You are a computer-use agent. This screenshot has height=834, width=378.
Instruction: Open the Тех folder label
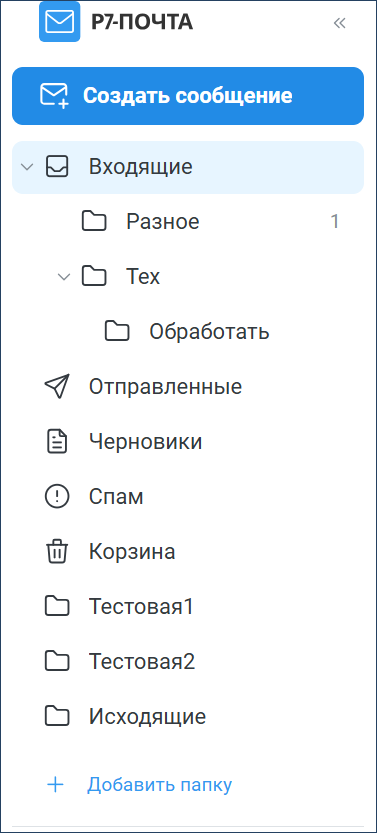[143, 277]
